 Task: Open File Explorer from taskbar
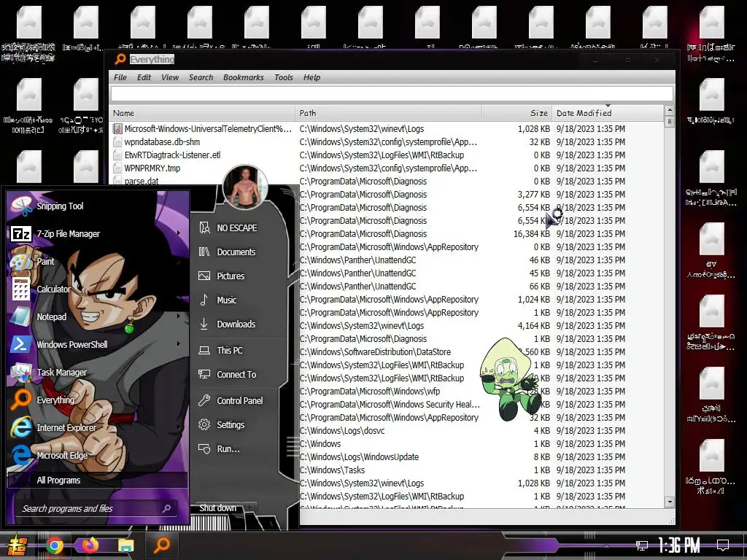click(125, 545)
